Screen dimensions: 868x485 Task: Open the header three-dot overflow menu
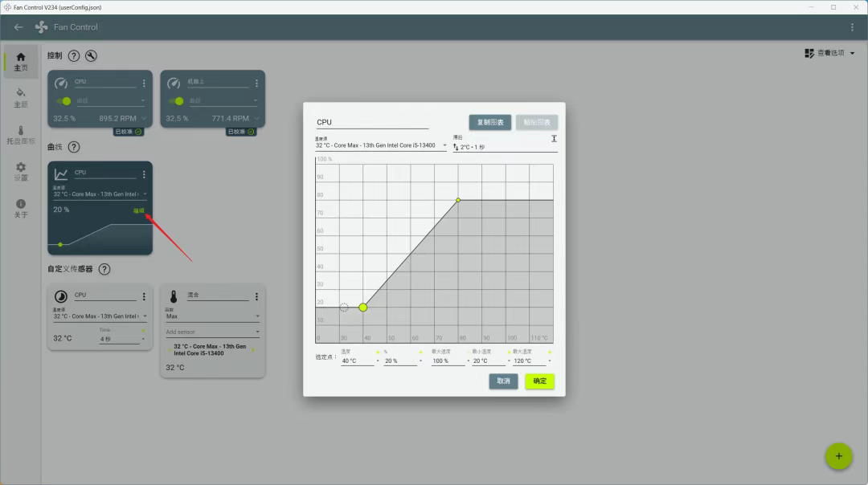click(x=852, y=27)
